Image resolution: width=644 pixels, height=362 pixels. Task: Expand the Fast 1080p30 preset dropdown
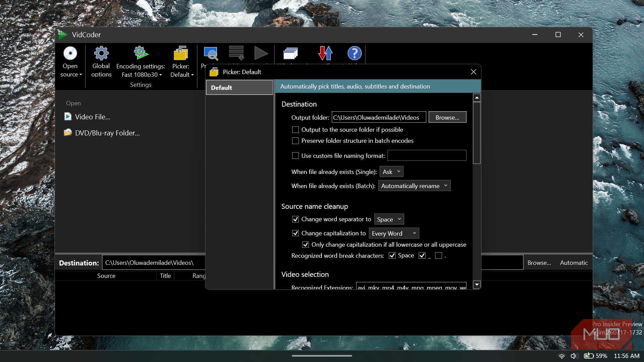coord(161,75)
